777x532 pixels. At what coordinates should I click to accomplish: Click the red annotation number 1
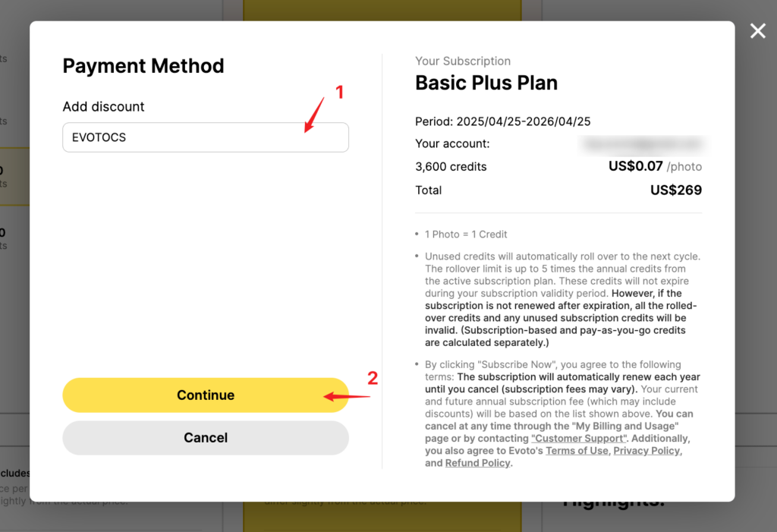[339, 93]
